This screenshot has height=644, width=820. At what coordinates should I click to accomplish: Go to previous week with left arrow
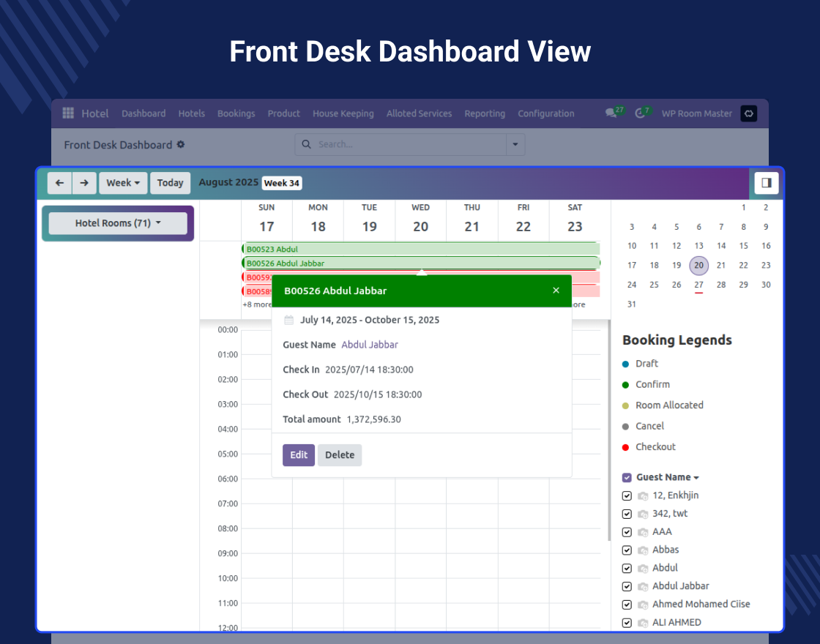tap(60, 183)
